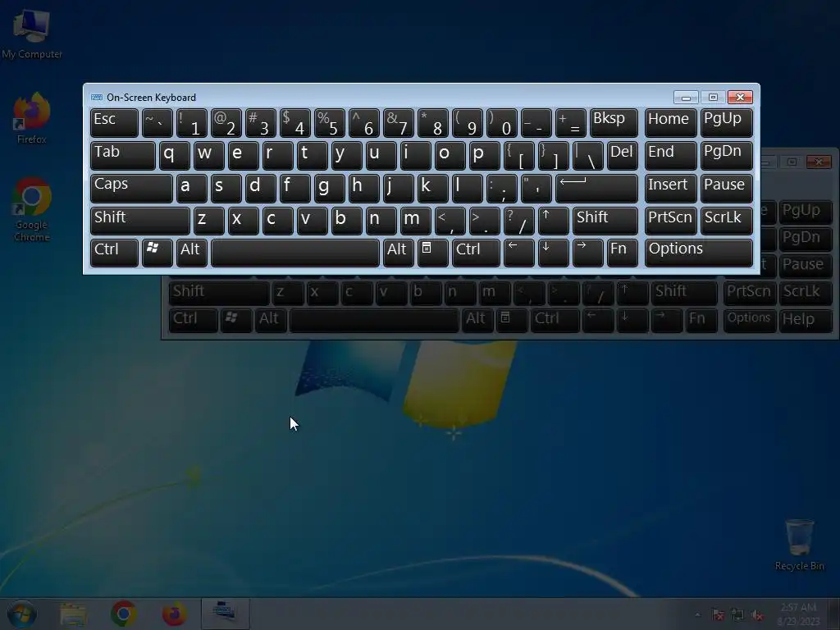The width and height of the screenshot is (840, 630).
Task: Open Windows Explorer from taskbar
Action: pos(73,614)
